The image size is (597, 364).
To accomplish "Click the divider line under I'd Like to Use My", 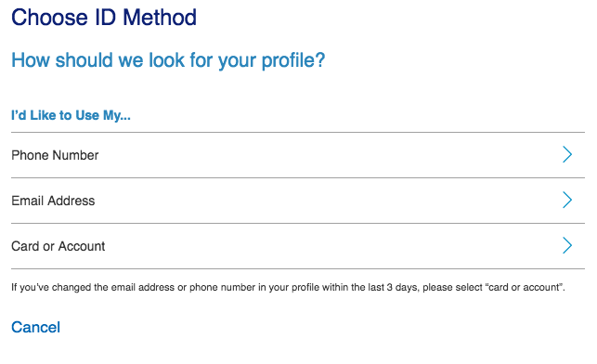I will 298,132.
